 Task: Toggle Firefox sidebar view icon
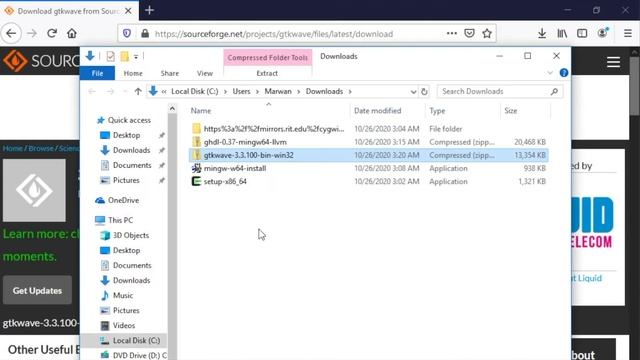[582, 33]
